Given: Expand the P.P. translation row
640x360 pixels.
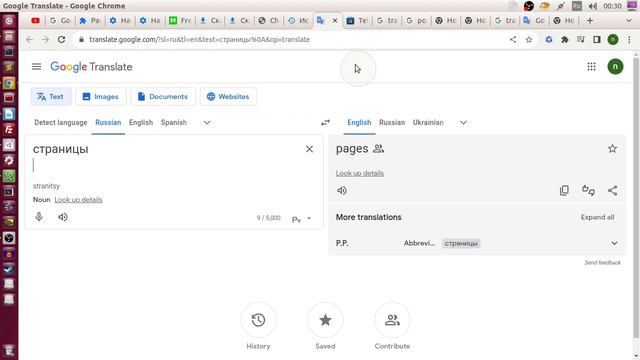Looking at the screenshot, I should tap(614, 243).
